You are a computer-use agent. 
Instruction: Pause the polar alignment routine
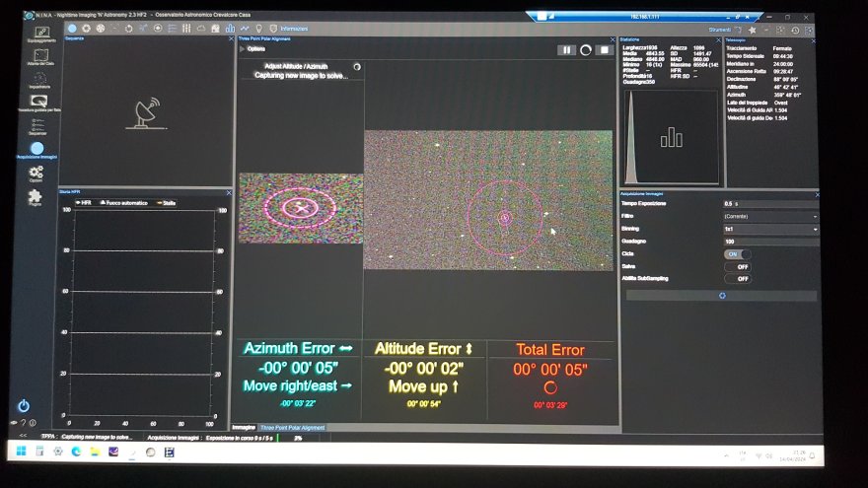[566, 49]
